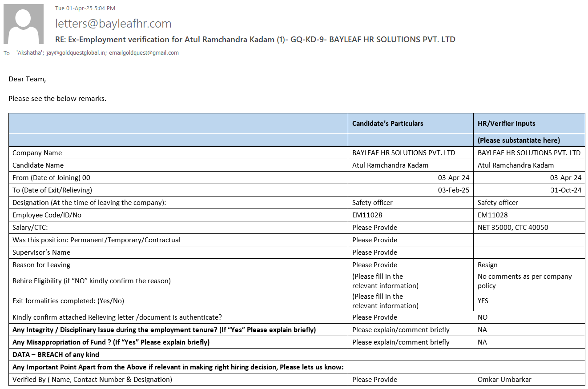Click the 'Salary/CTC:' row label
The height and width of the screenshot is (389, 588).
point(30,228)
